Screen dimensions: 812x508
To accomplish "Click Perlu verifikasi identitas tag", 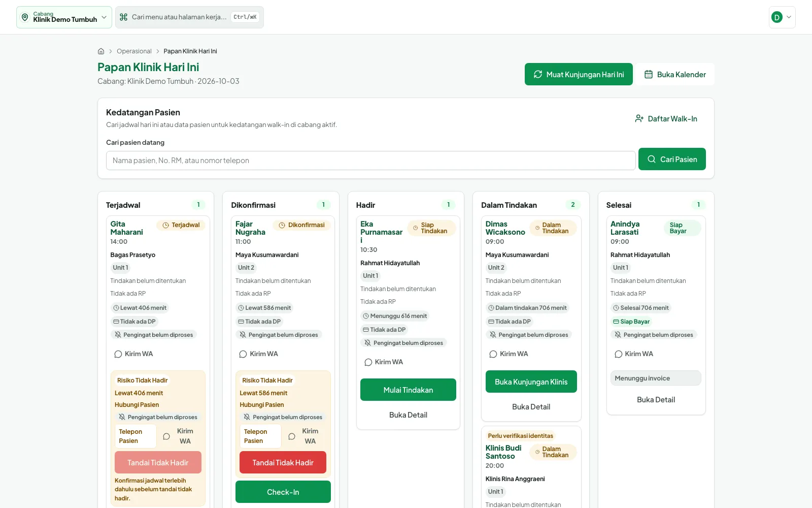I will click(x=520, y=436).
